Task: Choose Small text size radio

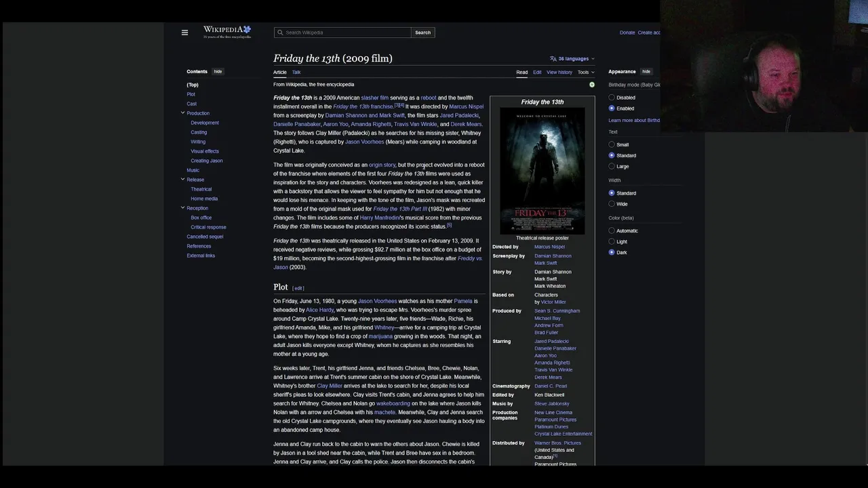Action: (612, 144)
